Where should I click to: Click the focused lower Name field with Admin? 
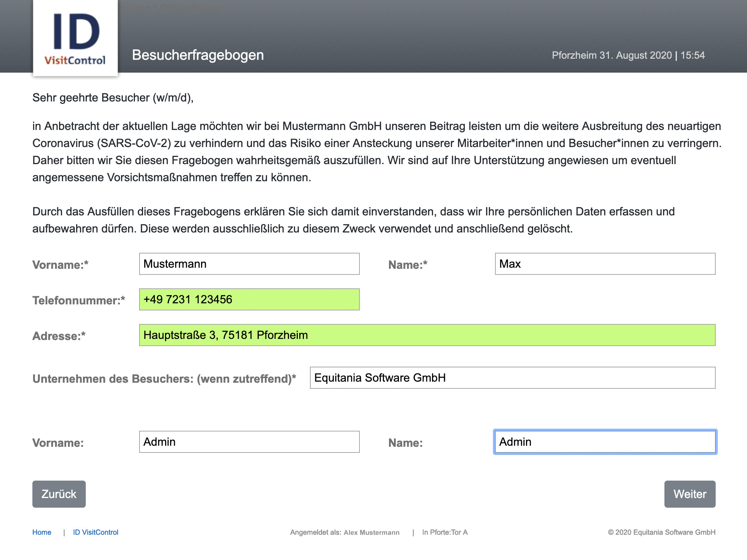(605, 442)
